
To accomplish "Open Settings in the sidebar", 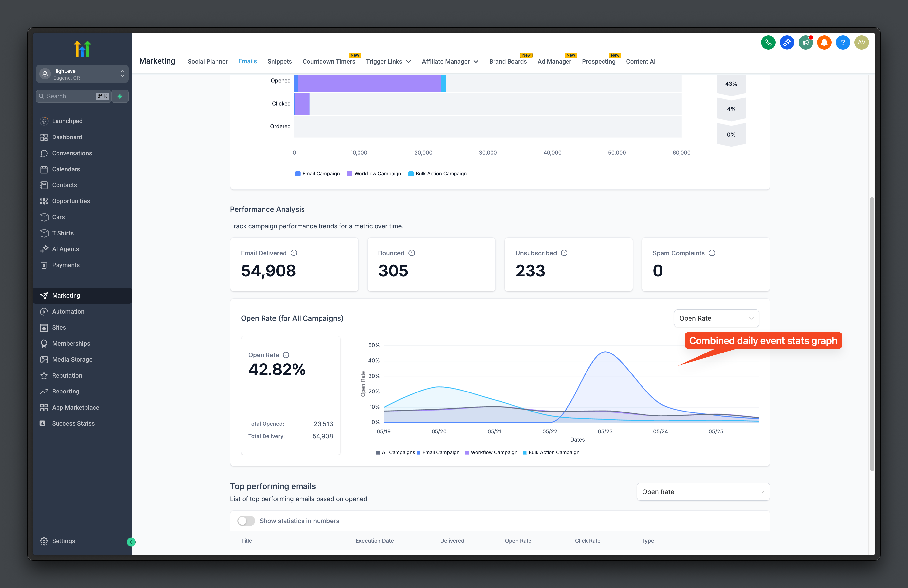I will (x=63, y=541).
